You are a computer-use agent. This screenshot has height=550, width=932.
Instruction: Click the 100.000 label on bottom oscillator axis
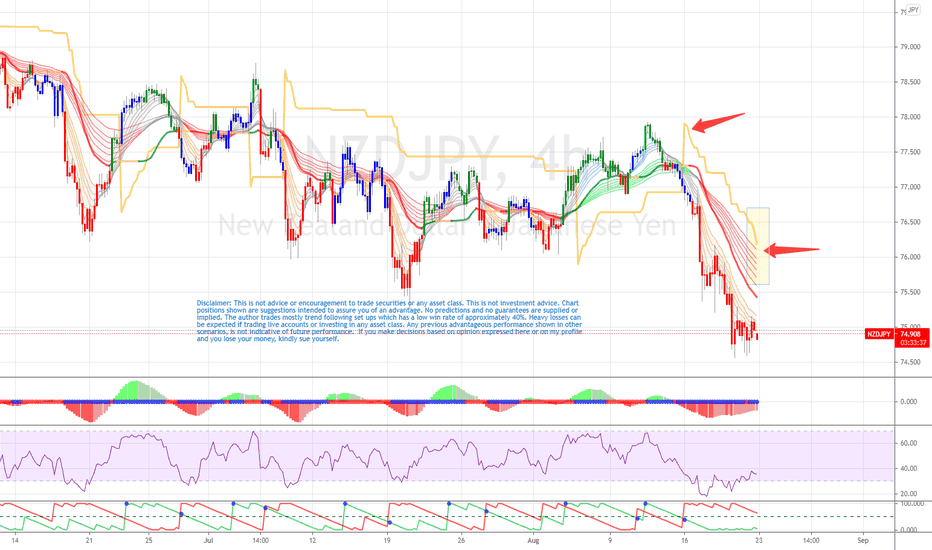coord(912,504)
